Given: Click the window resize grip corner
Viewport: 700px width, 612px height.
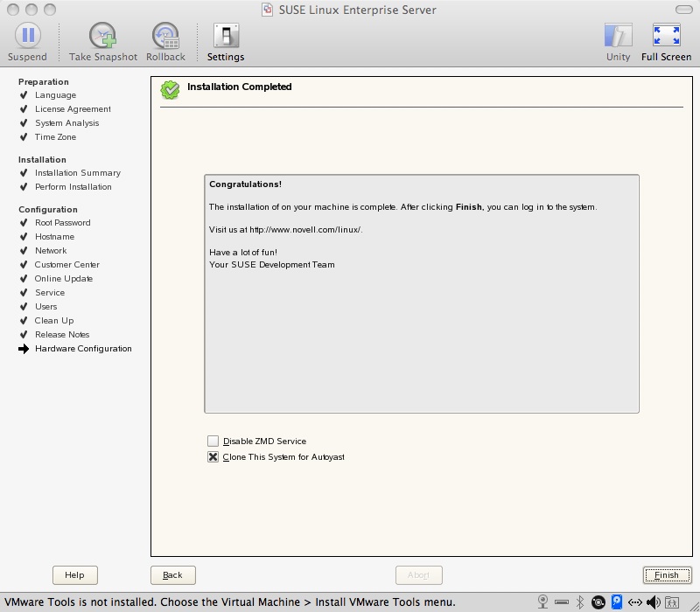Looking at the screenshot, I should 694,606.
